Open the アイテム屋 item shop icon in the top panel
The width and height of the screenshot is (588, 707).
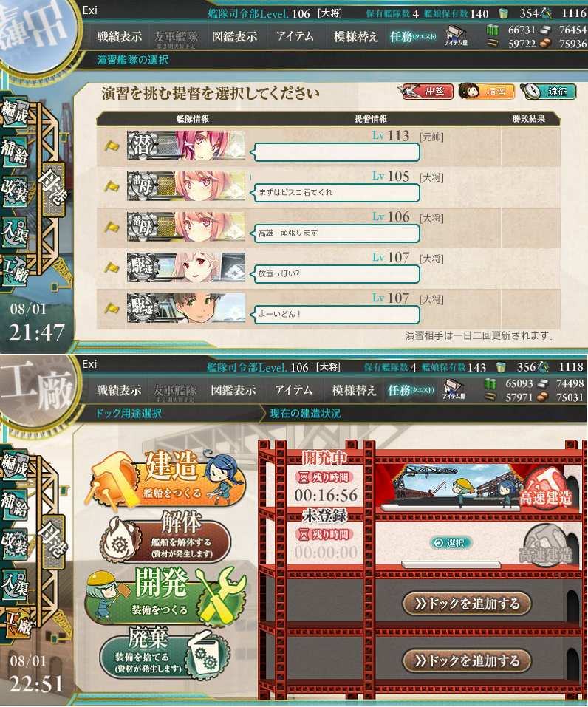click(456, 35)
